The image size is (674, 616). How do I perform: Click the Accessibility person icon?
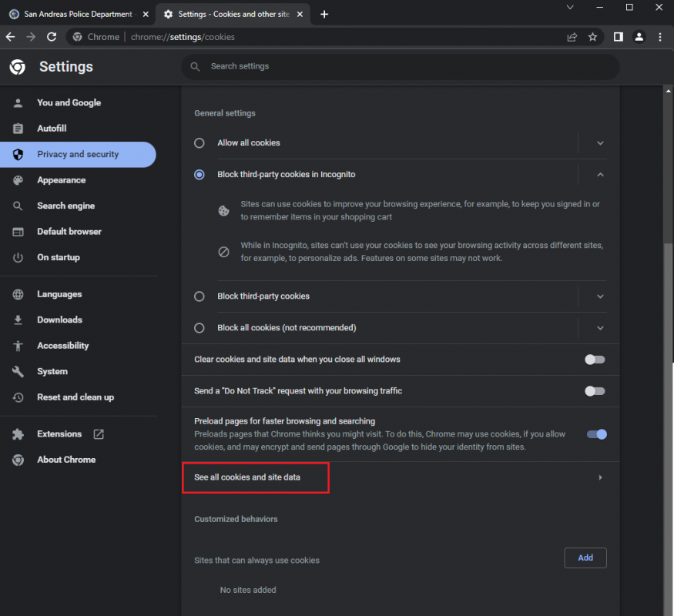pyautogui.click(x=18, y=346)
